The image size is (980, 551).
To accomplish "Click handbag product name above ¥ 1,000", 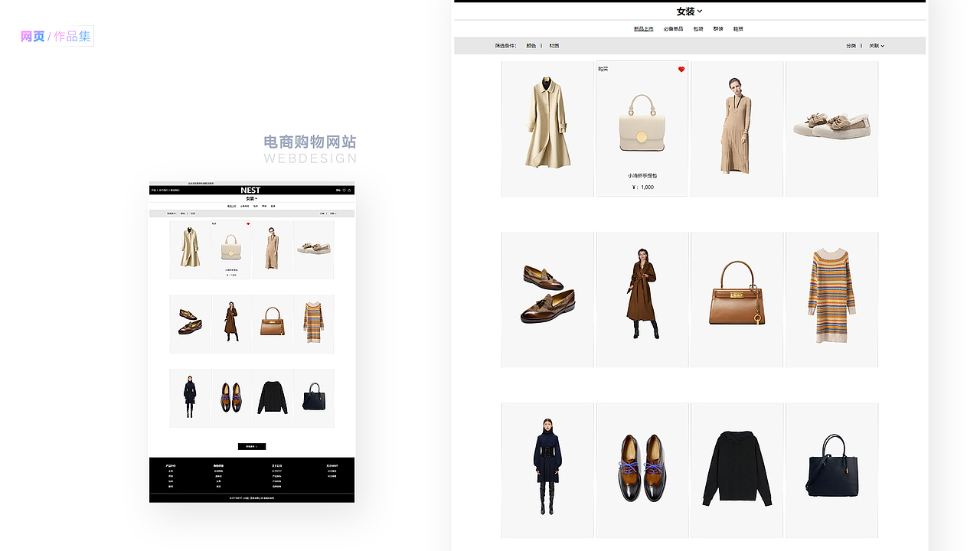I will click(x=642, y=176).
